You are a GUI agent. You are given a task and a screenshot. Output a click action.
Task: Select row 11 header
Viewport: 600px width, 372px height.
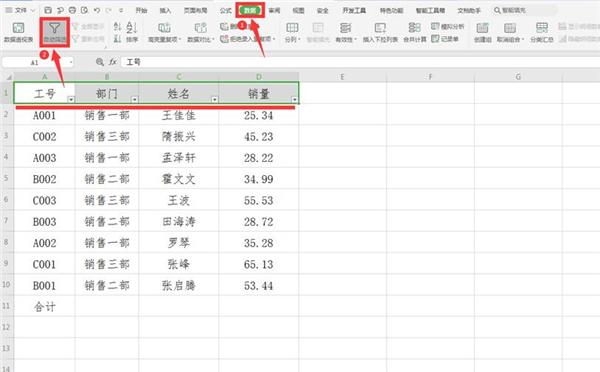coord(7,306)
